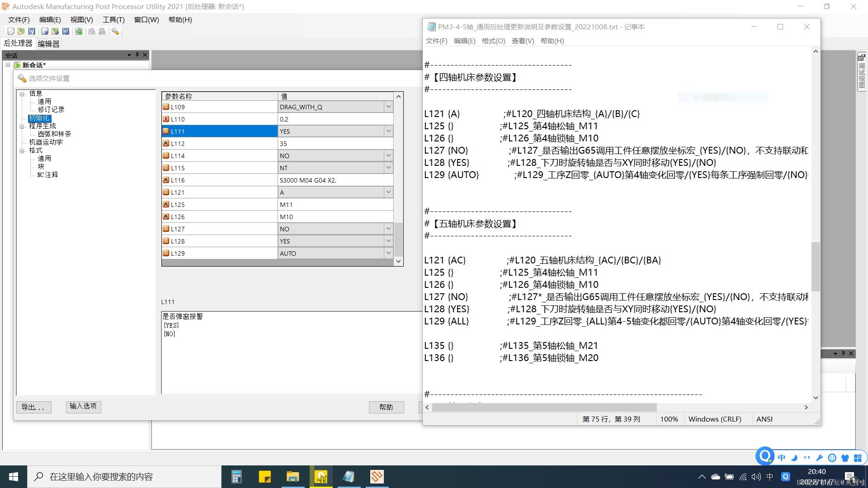
Task: Open the notification center icon
Action: point(850,477)
